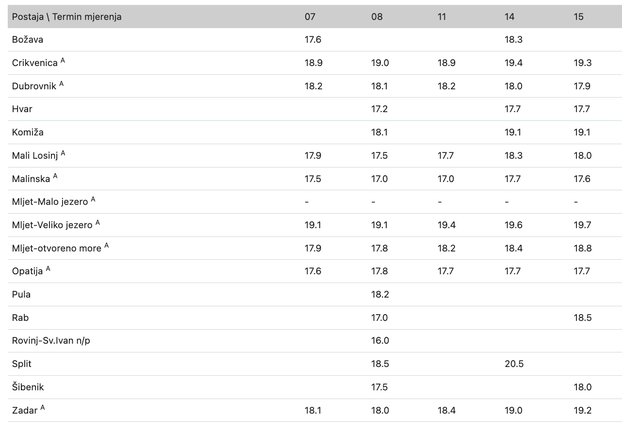Screen dimensions: 622x434
Task: Click the Pula station name
Action: [x=20, y=294]
